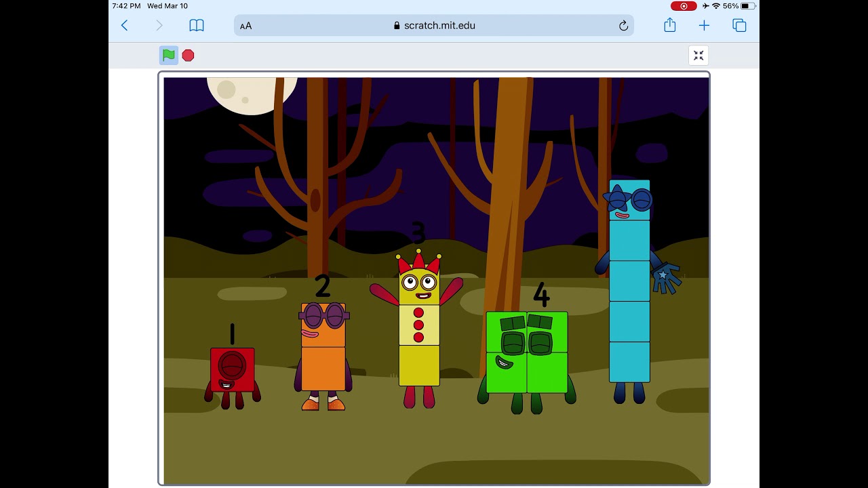Open the AA reader view menu
Image resolution: width=868 pixels, height=488 pixels.
pos(245,26)
